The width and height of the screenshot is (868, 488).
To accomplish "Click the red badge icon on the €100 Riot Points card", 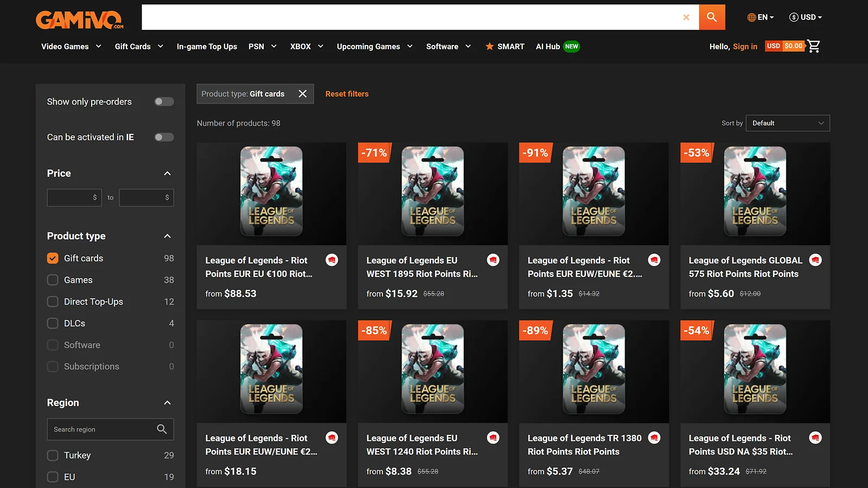I will pyautogui.click(x=332, y=260).
